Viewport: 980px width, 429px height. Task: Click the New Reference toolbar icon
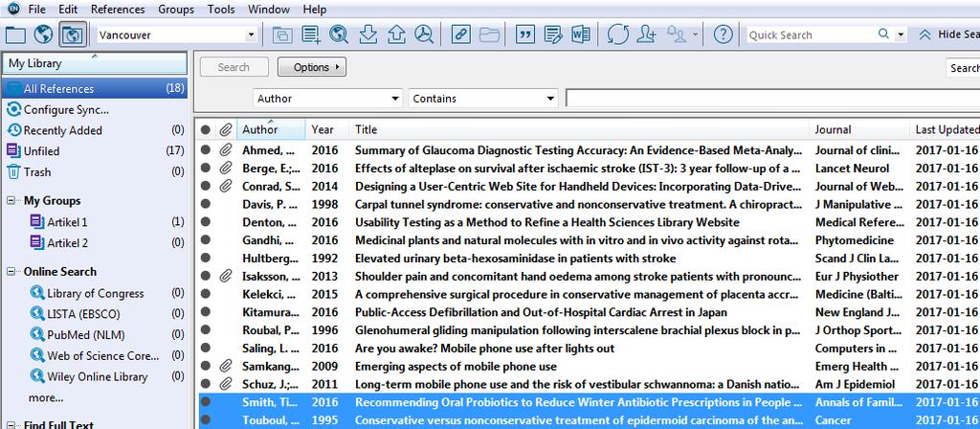coord(311,35)
